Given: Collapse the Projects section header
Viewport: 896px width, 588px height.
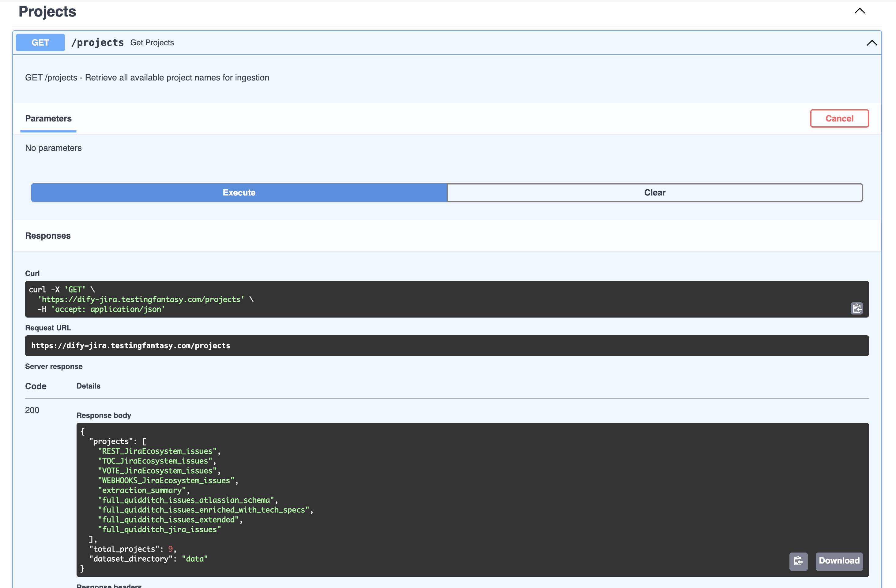Looking at the screenshot, I should coord(860,11).
